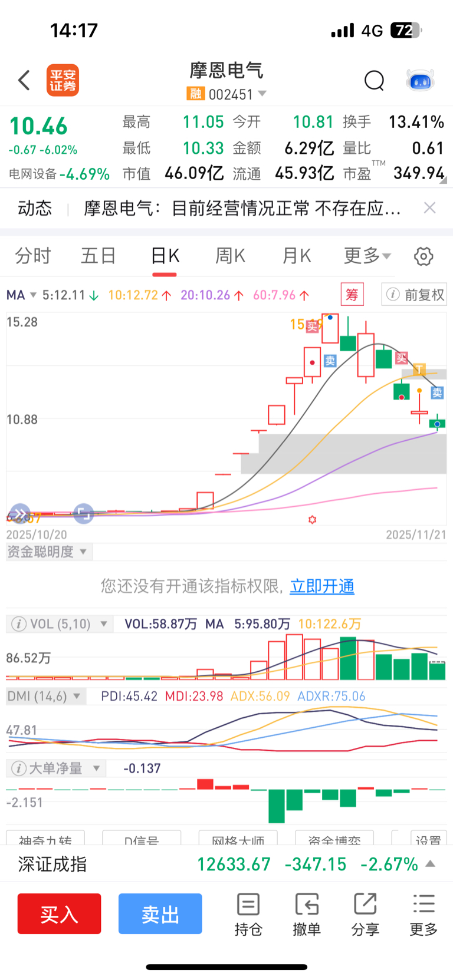Tap the double-arrow expand chart icon
The width and height of the screenshot is (453, 980).
point(19,513)
